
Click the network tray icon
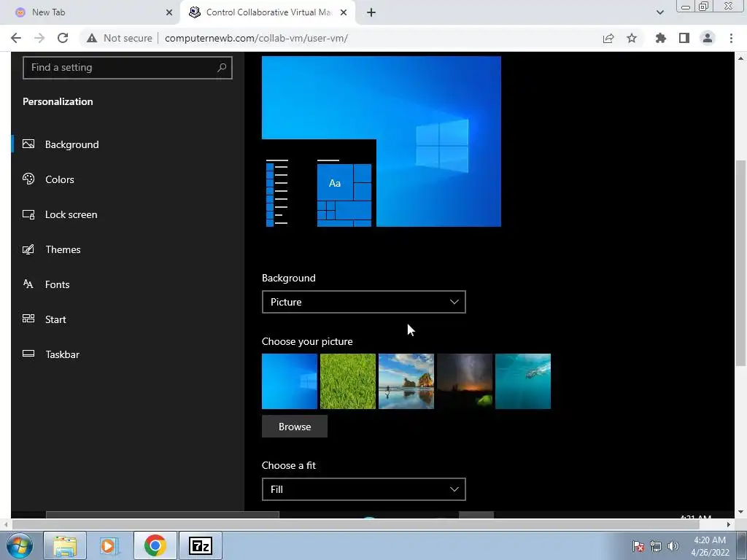pos(656,546)
